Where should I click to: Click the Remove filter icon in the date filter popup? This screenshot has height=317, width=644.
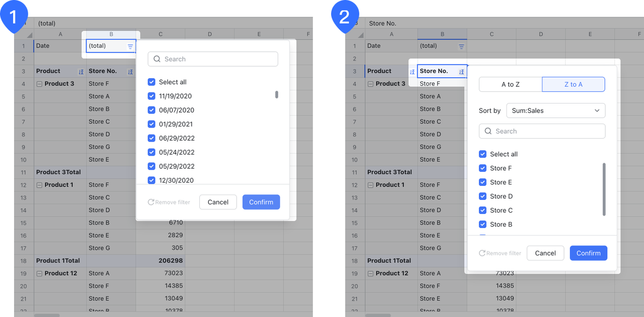(x=151, y=202)
